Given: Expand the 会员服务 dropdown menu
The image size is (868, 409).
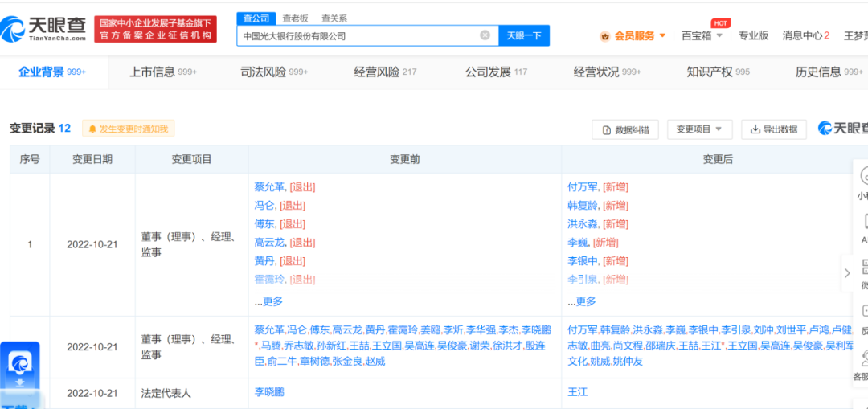Looking at the screenshot, I should point(633,35).
